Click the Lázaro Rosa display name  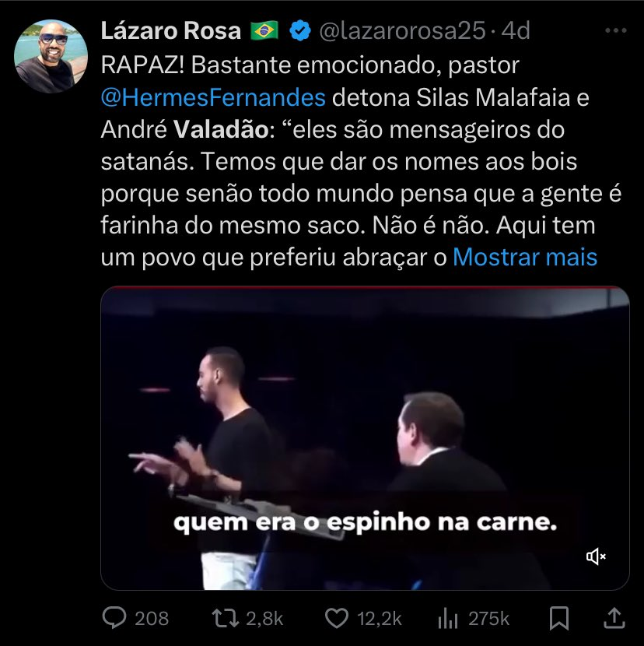coord(171,30)
